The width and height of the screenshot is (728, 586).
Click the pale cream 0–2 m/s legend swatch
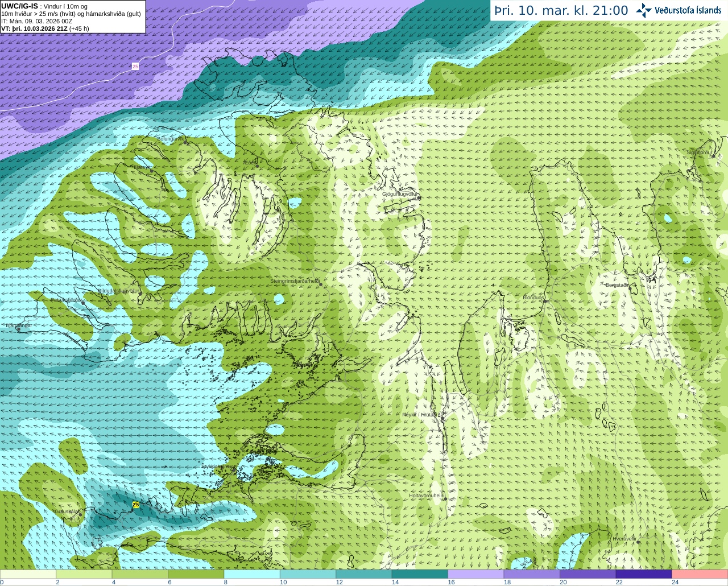click(x=28, y=574)
